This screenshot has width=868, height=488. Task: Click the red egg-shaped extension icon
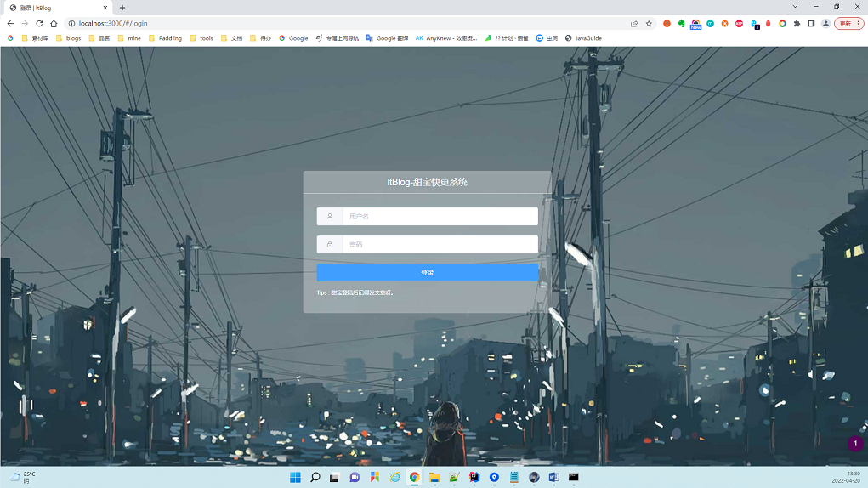coord(769,23)
